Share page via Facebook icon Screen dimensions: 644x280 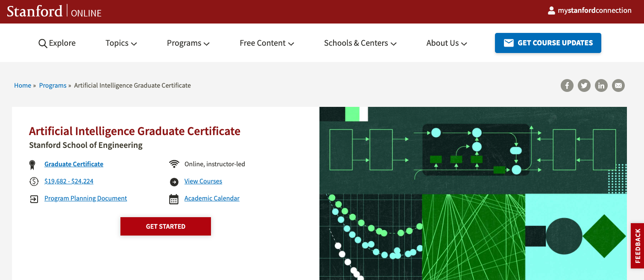click(x=567, y=85)
